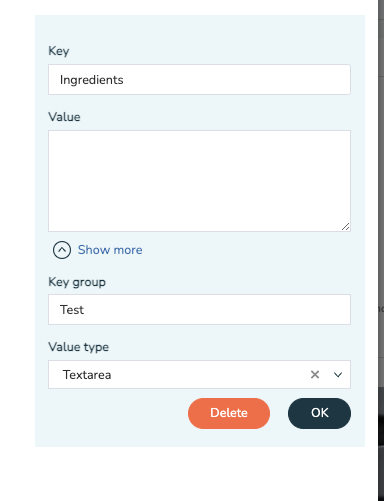Screen dimensions: 384x501
Task: Click the selected Textarea option text
Action: point(87,375)
